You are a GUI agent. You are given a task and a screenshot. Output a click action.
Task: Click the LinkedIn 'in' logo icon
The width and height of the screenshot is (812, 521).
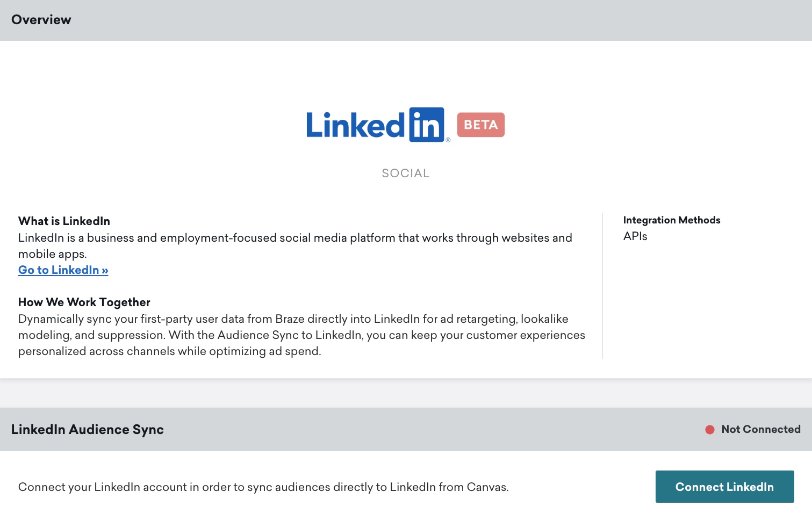tap(427, 124)
